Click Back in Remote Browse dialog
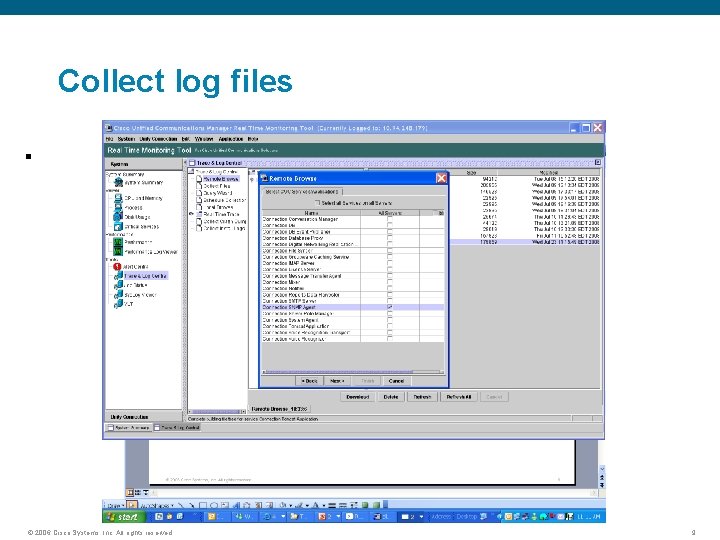The width and height of the screenshot is (720, 540). [x=309, y=381]
